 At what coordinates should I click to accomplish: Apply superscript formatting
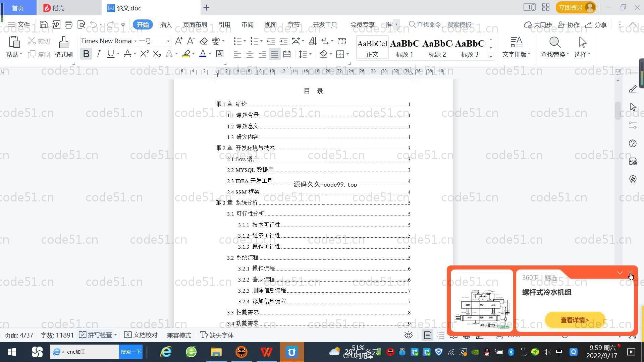pos(145,54)
